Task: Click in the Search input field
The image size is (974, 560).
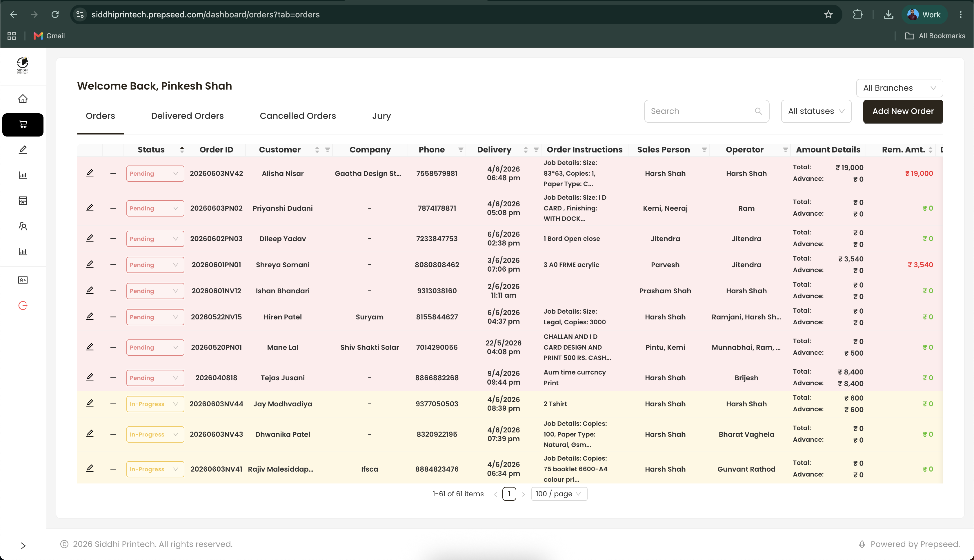Action: 706,111
